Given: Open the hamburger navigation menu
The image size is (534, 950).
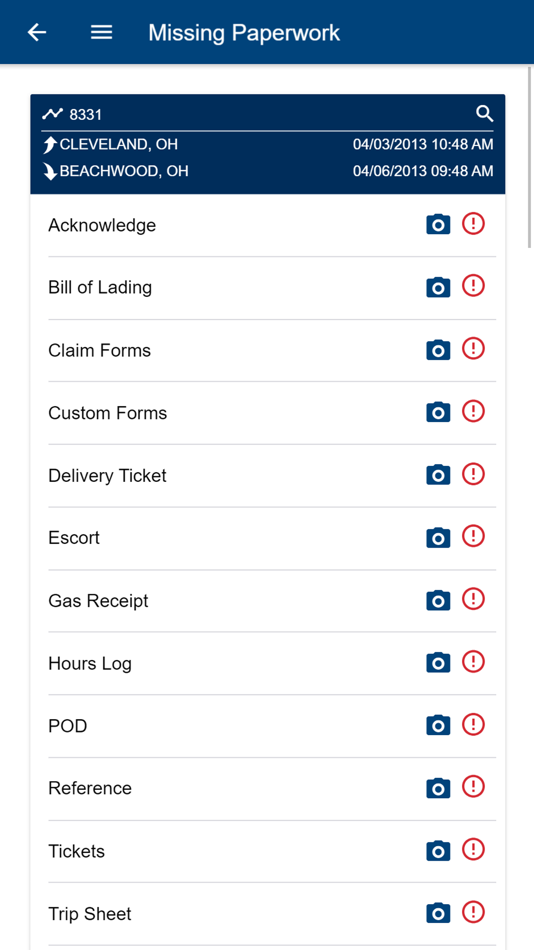Looking at the screenshot, I should click(x=101, y=32).
